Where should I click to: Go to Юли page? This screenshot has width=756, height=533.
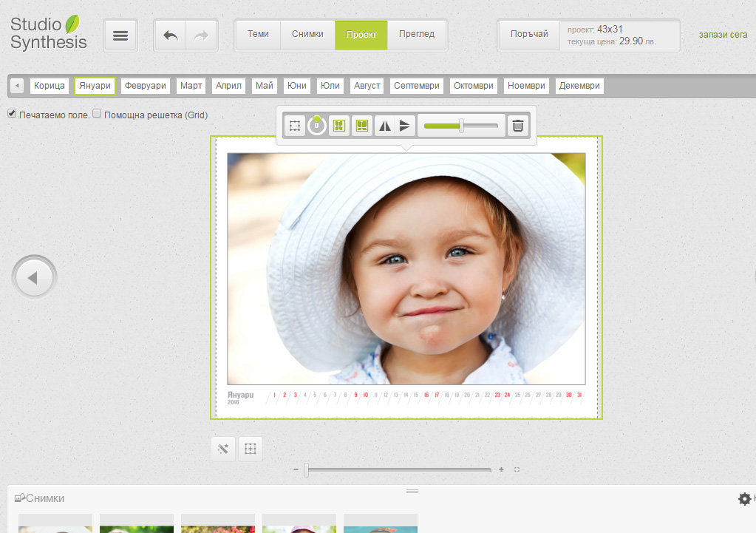(x=330, y=86)
